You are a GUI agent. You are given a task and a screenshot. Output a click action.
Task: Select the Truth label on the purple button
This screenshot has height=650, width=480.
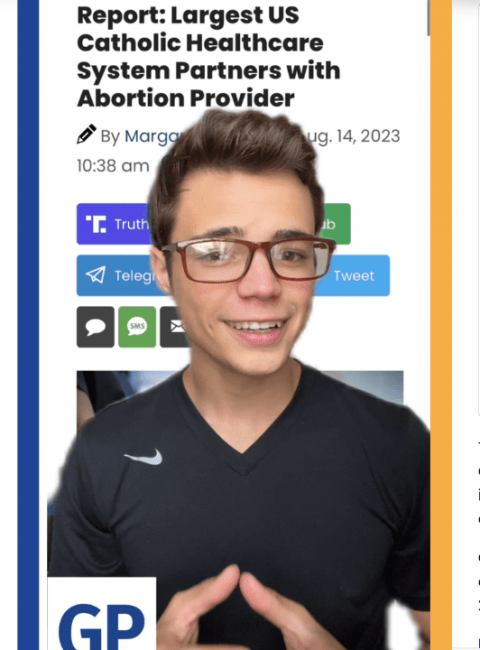click(x=131, y=224)
